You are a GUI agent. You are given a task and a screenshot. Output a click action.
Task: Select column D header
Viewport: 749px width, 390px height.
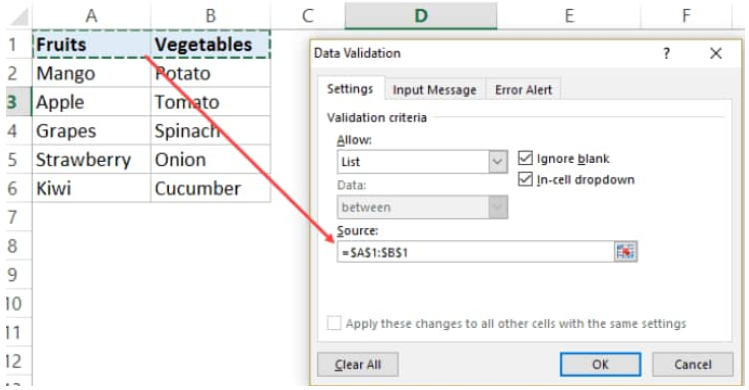pos(421,16)
